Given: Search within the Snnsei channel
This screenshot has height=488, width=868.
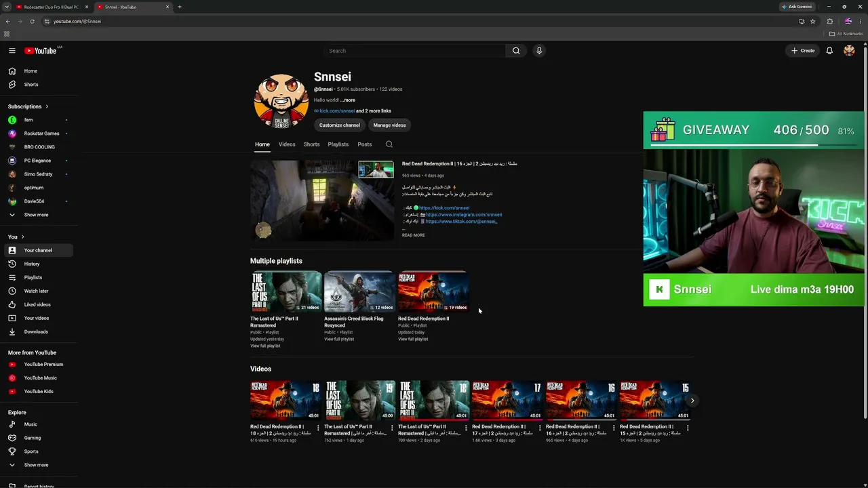Looking at the screenshot, I should click(x=389, y=144).
